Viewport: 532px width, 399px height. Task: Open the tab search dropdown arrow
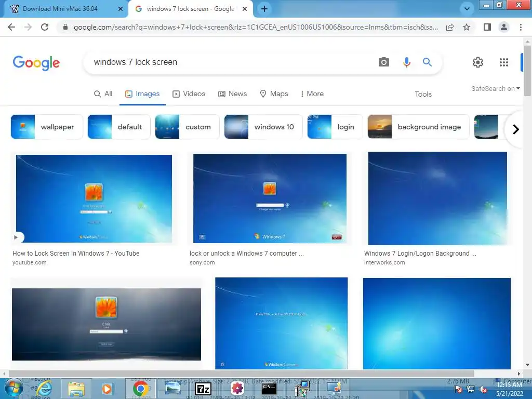[x=467, y=9]
